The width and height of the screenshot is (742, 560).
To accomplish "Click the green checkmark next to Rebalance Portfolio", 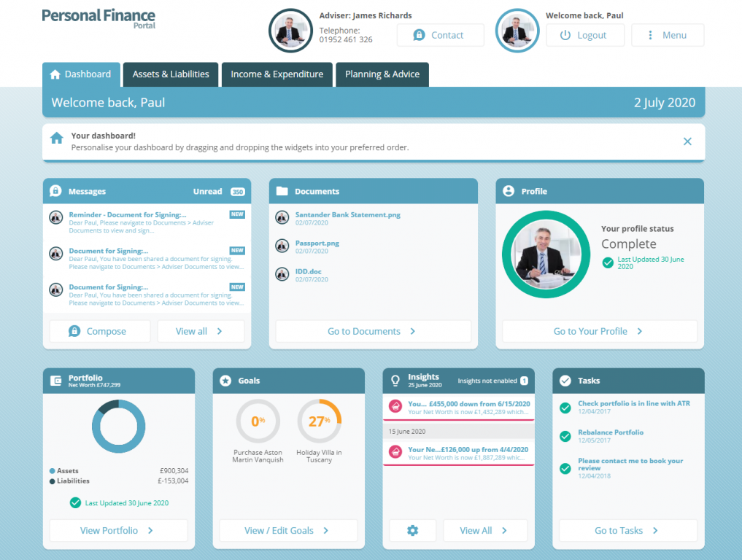I will coord(564,437).
